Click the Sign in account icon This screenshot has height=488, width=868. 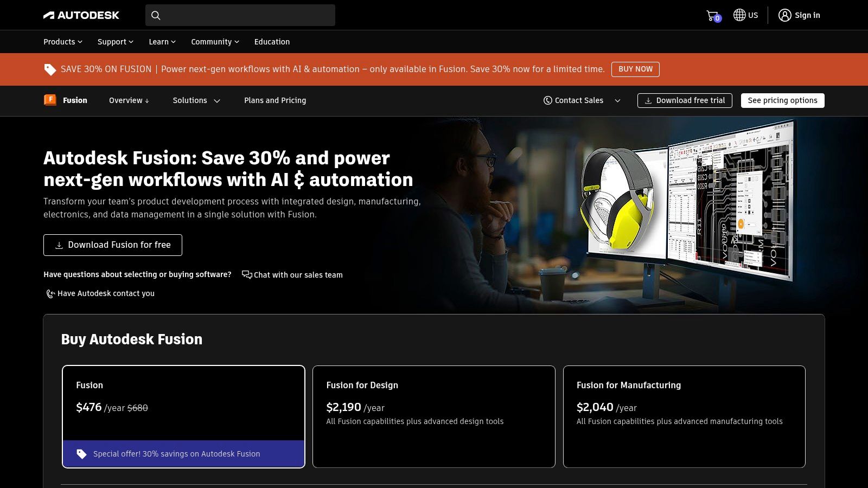click(785, 15)
